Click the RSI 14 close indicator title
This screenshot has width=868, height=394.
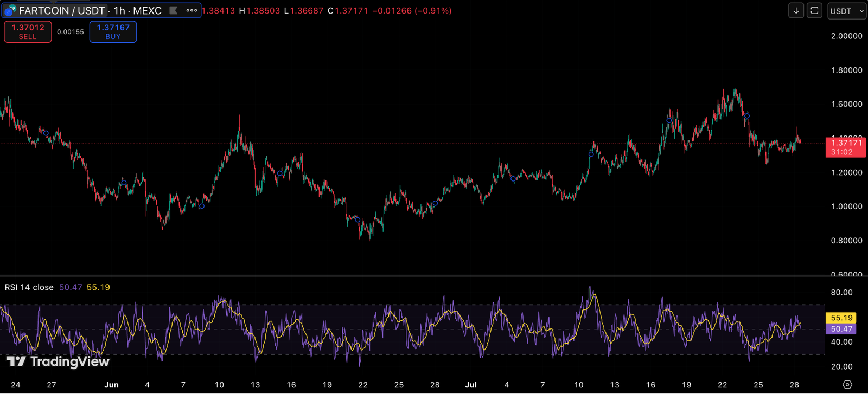[29, 287]
